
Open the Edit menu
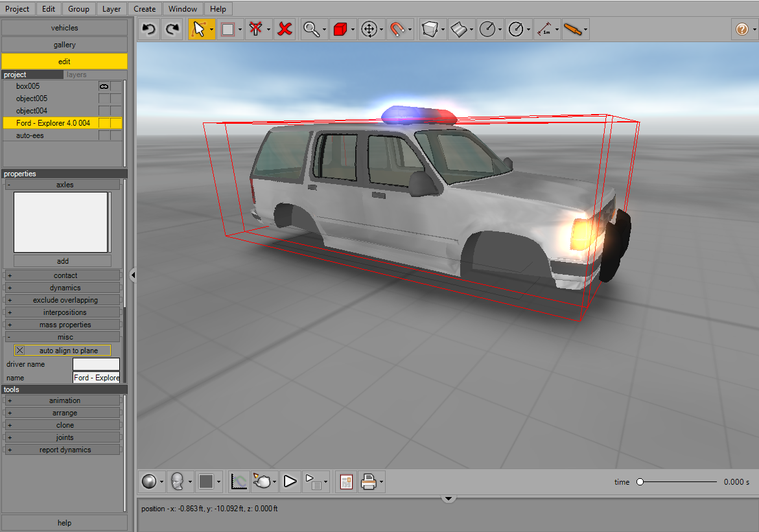pyautogui.click(x=49, y=8)
